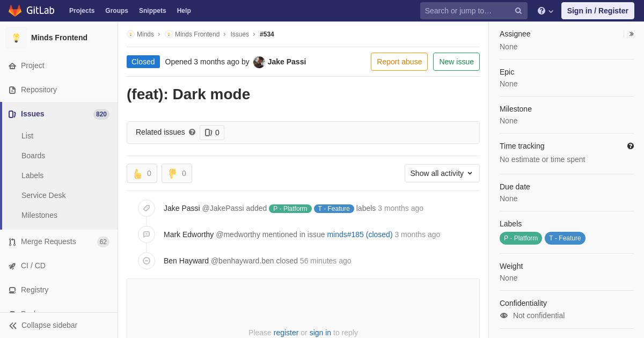Image resolution: width=644 pixels, height=338 pixels.
Task: Click the Time tracking help icon
Action: click(631, 146)
